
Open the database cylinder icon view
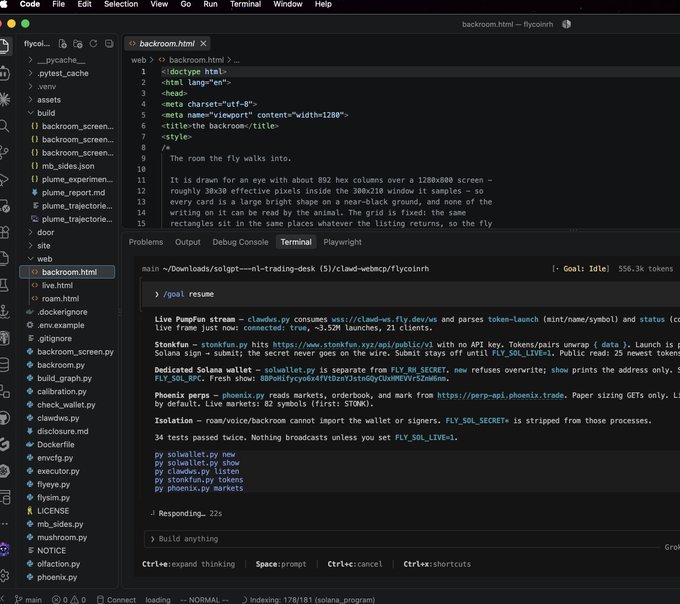pyautogui.click(x=3, y=365)
